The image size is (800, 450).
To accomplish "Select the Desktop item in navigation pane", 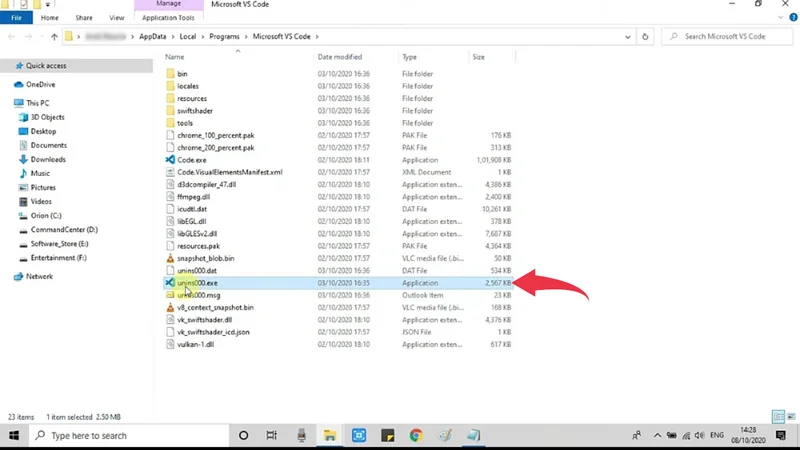I will [43, 131].
